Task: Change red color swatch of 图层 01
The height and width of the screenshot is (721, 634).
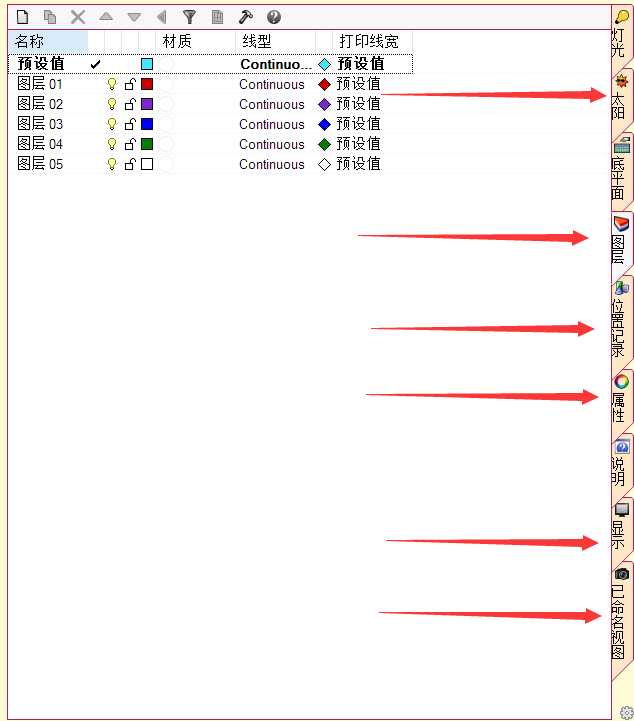Action: [x=147, y=84]
